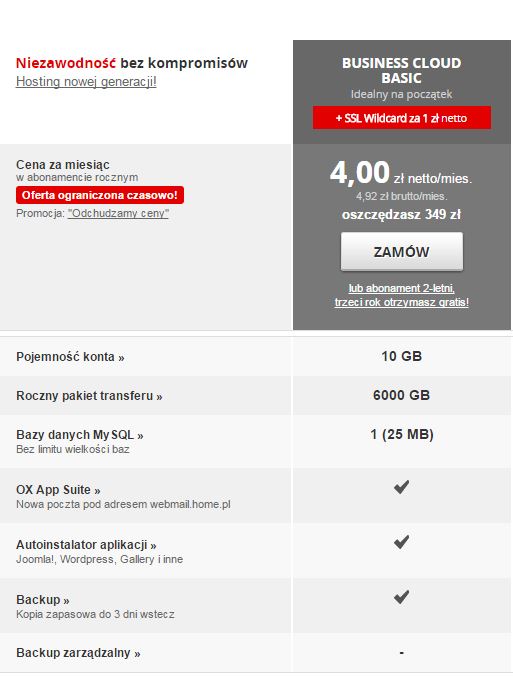Click the 10 GB capacity value
This screenshot has width=513, height=676.
[401, 356]
